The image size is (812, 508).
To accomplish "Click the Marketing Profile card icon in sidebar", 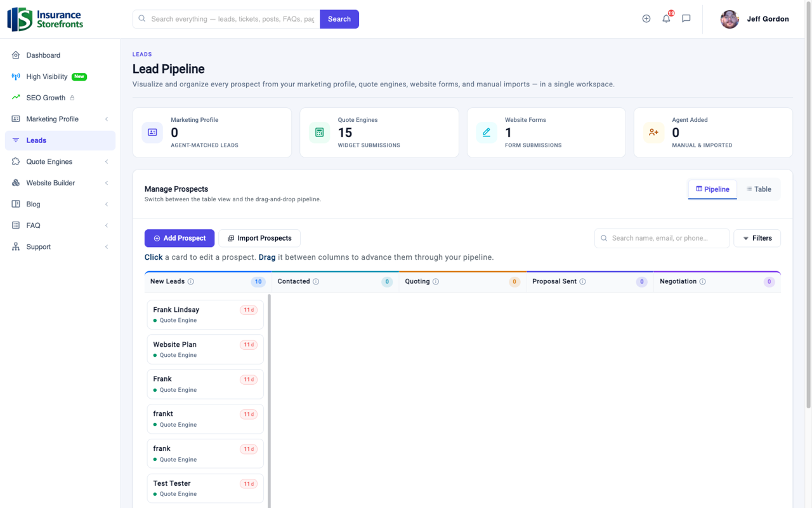I will point(16,119).
